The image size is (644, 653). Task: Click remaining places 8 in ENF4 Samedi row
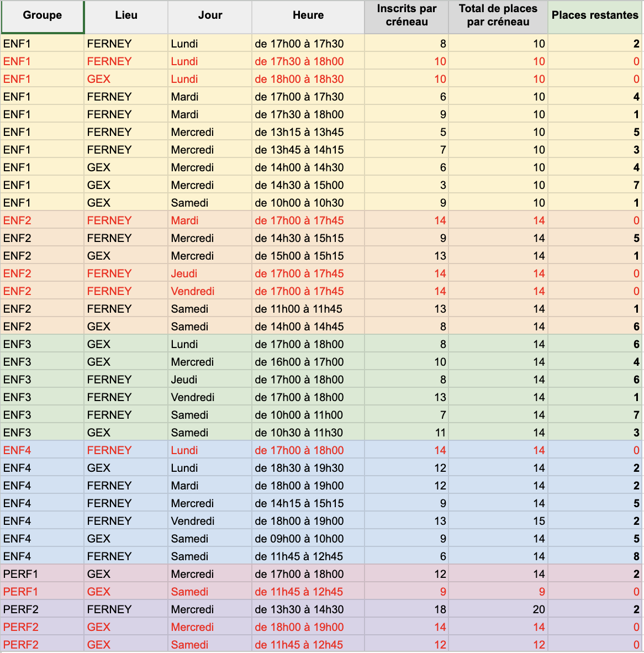[595, 556]
